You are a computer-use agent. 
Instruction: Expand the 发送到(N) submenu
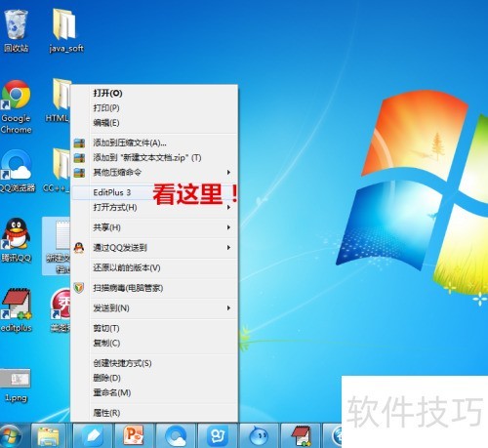point(154,307)
